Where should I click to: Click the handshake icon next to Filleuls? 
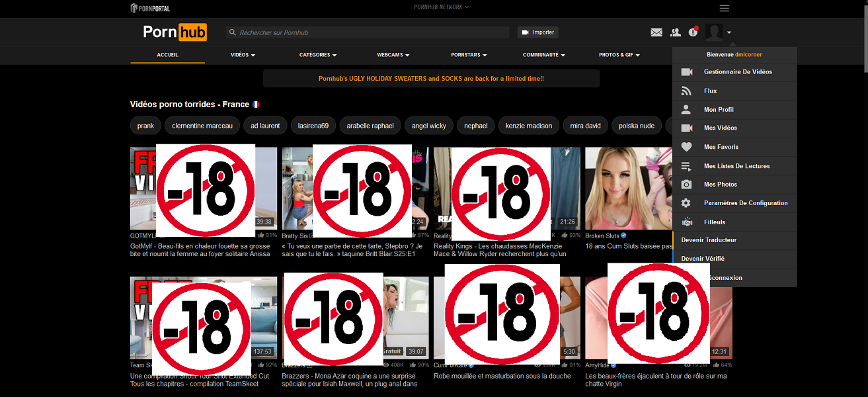(686, 222)
